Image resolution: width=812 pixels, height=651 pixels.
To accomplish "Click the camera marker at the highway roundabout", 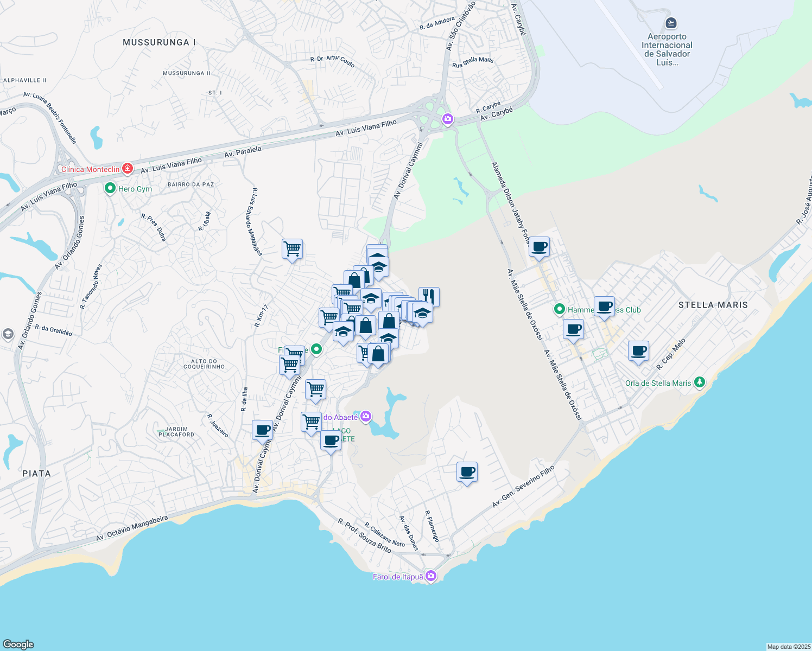I will 447,119.
